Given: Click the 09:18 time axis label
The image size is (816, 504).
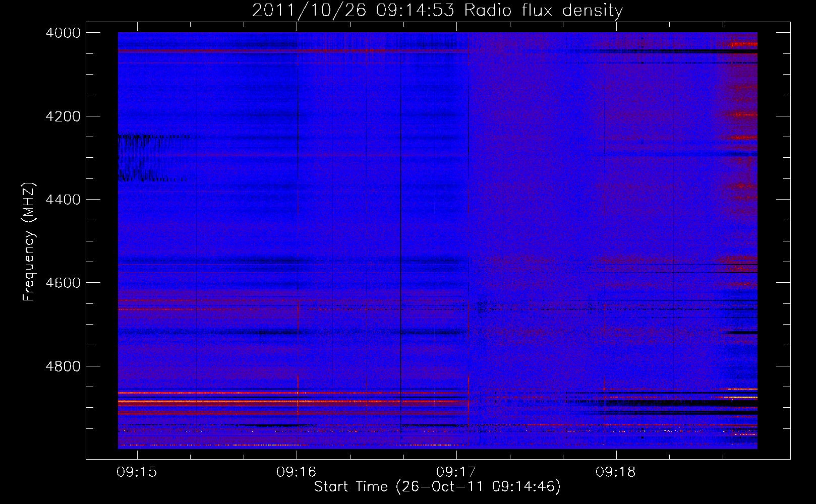Looking at the screenshot, I should coord(616,472).
